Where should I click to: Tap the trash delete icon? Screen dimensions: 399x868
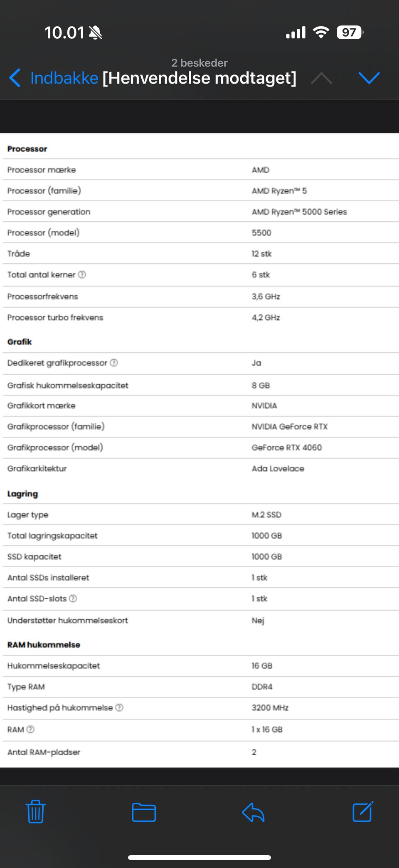[36, 811]
